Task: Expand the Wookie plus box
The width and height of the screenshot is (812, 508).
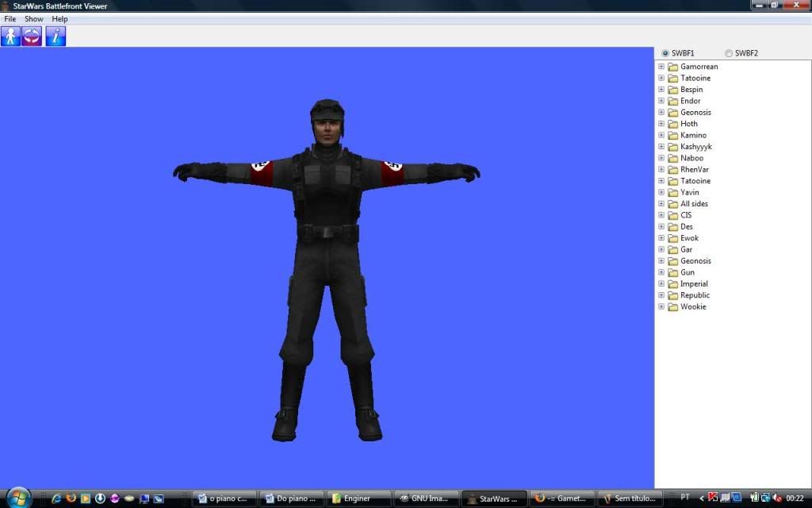Action: [x=661, y=306]
